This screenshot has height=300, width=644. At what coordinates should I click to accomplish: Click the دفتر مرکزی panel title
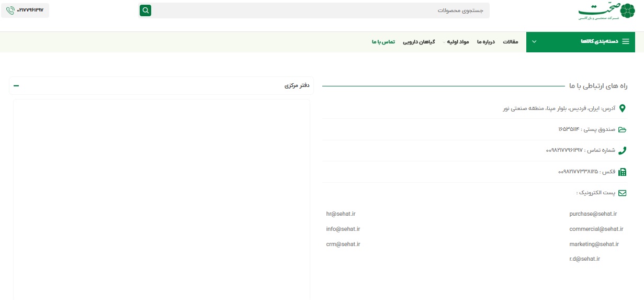coord(297,85)
